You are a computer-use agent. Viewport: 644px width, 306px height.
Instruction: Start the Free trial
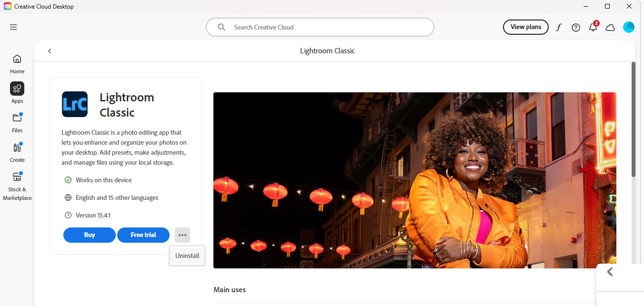click(143, 235)
